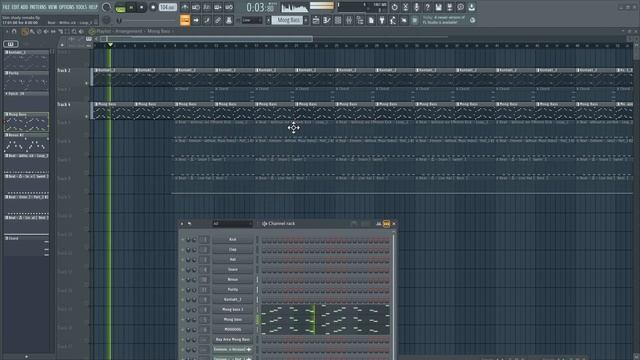Click the question mark help icon

point(427,7)
